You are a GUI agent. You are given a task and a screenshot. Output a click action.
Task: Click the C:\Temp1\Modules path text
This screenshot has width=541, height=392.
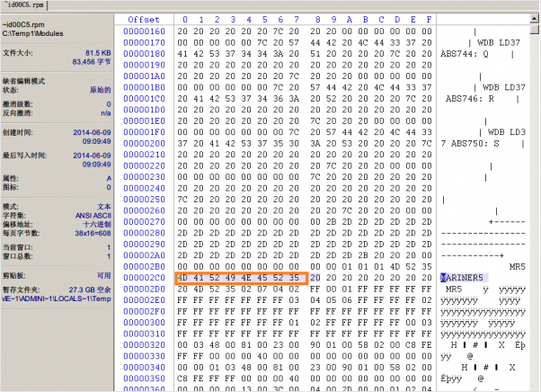click(32, 34)
